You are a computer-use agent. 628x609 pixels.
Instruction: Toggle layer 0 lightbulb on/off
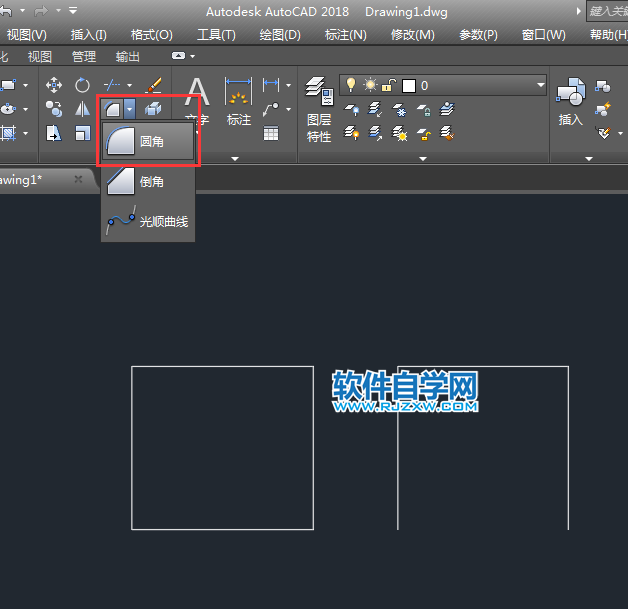(x=351, y=85)
